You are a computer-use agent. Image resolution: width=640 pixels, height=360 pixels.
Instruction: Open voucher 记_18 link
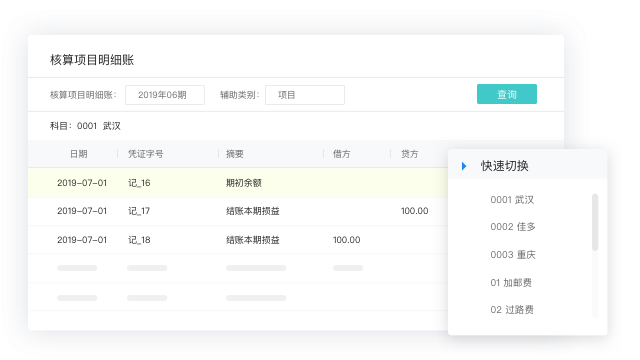139,240
